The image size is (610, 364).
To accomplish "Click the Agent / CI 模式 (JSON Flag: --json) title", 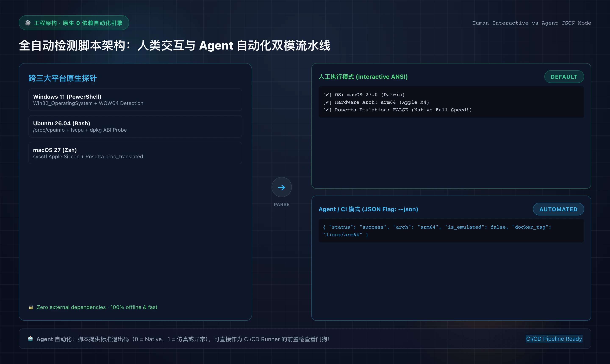I will pos(368,209).
